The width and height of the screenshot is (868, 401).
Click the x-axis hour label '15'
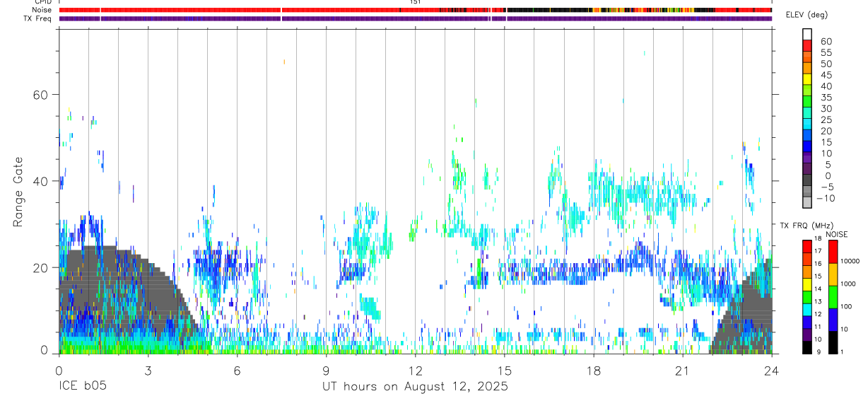coord(505,371)
